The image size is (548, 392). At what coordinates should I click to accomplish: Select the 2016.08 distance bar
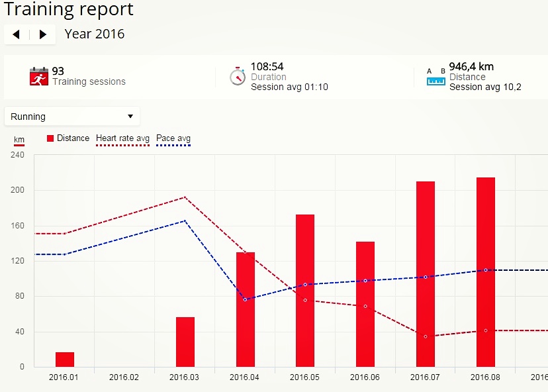pos(485,271)
